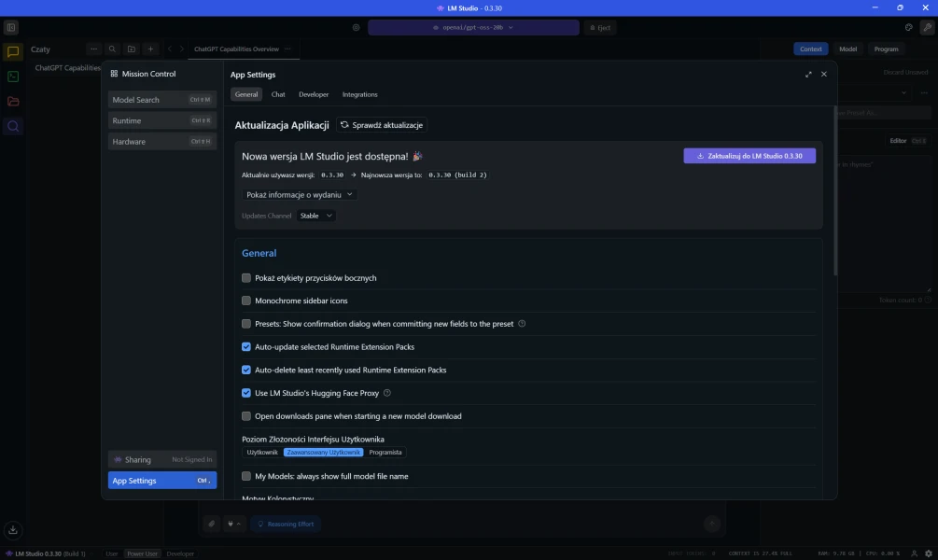
Task: Enable Open downloads pane on new download
Action: point(246,416)
